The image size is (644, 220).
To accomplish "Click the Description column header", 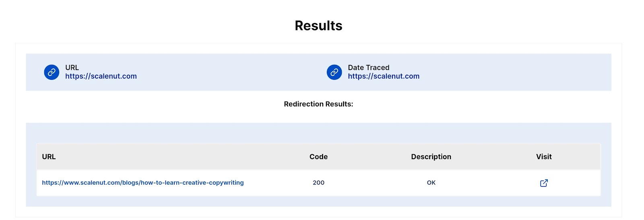I will pyautogui.click(x=431, y=157).
